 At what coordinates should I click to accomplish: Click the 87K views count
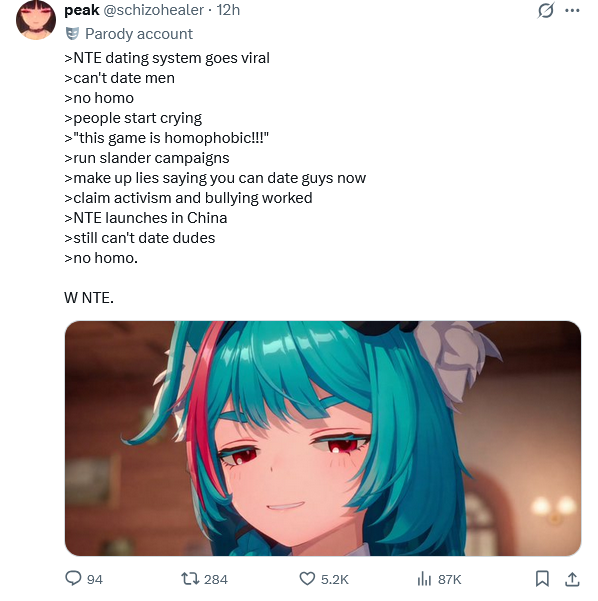[449, 579]
